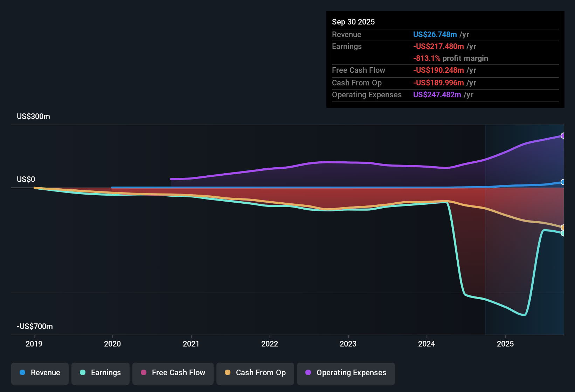Toggle Operating Expenses series display
This screenshot has height=392, width=575.
click(346, 373)
